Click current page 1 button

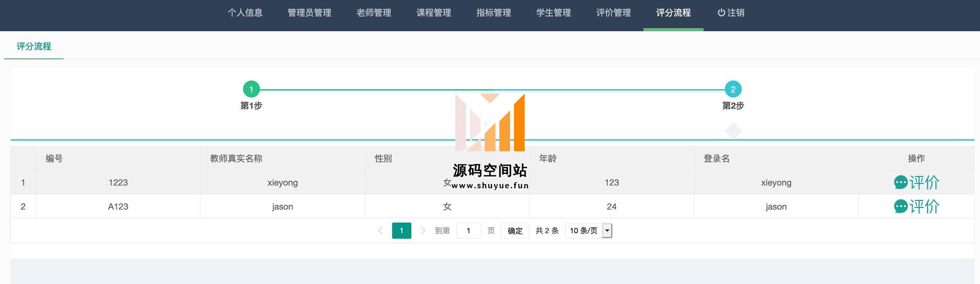[401, 230]
